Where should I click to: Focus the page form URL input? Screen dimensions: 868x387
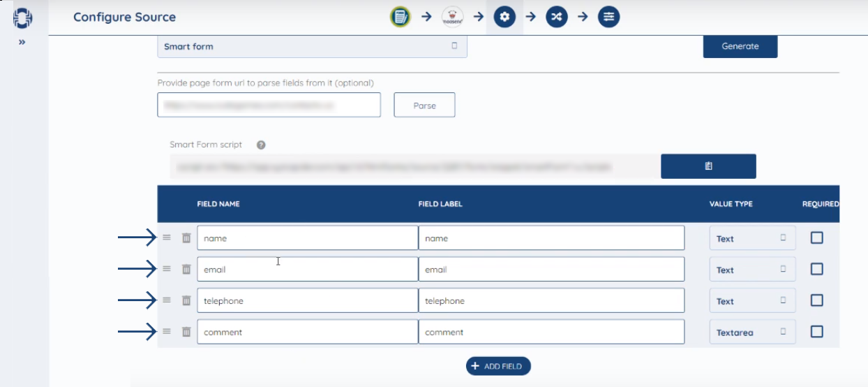pyautogui.click(x=269, y=105)
